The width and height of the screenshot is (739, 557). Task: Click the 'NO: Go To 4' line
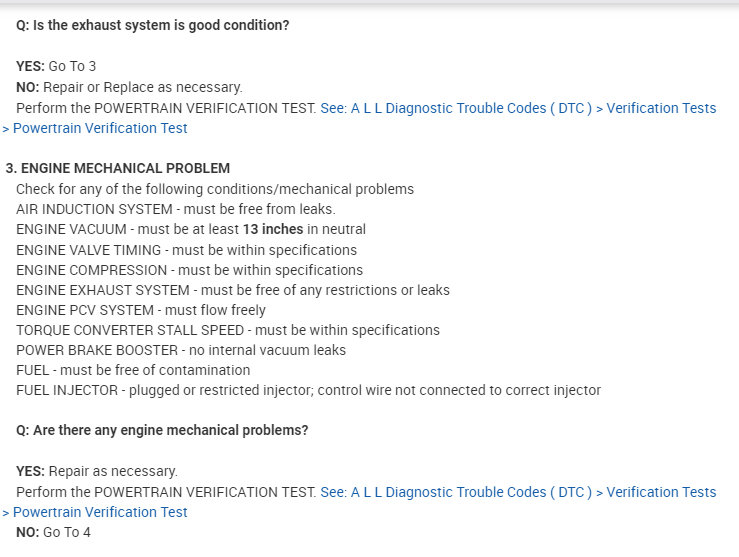coord(53,532)
